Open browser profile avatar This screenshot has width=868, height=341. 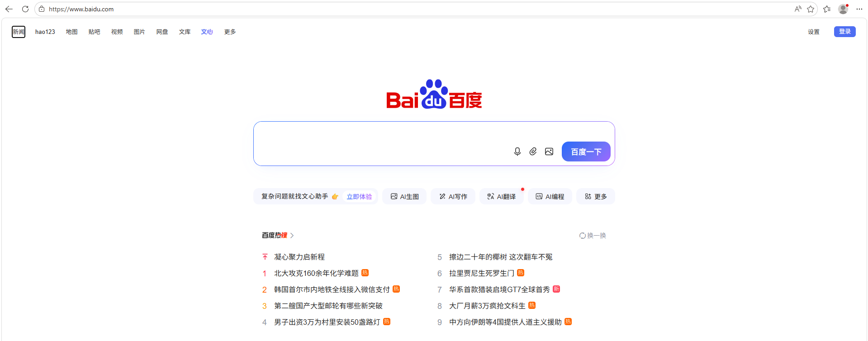point(843,9)
